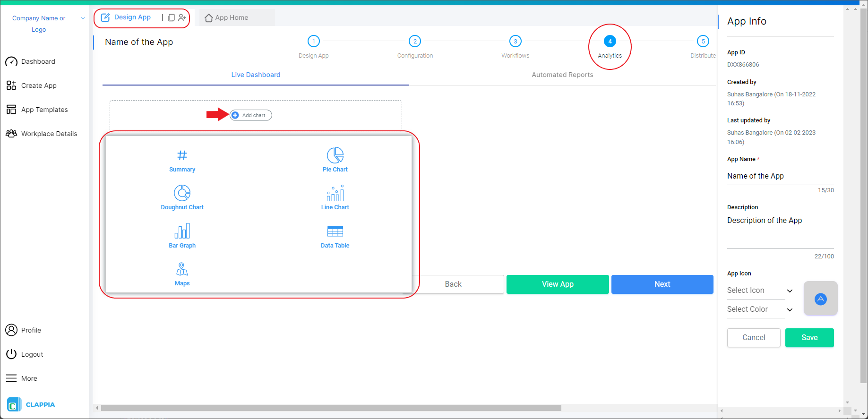868x419 pixels.
Task: Click the copy app icon
Action: coord(172,17)
